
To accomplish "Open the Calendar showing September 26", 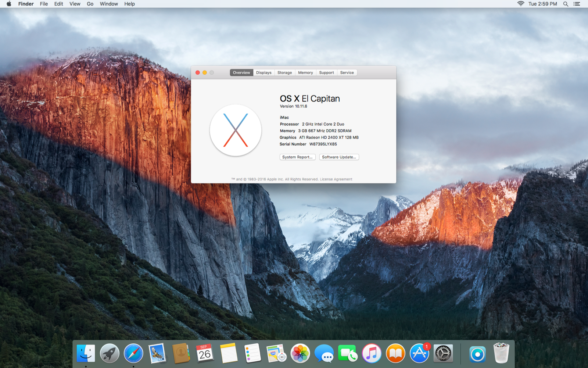I will [x=204, y=353].
